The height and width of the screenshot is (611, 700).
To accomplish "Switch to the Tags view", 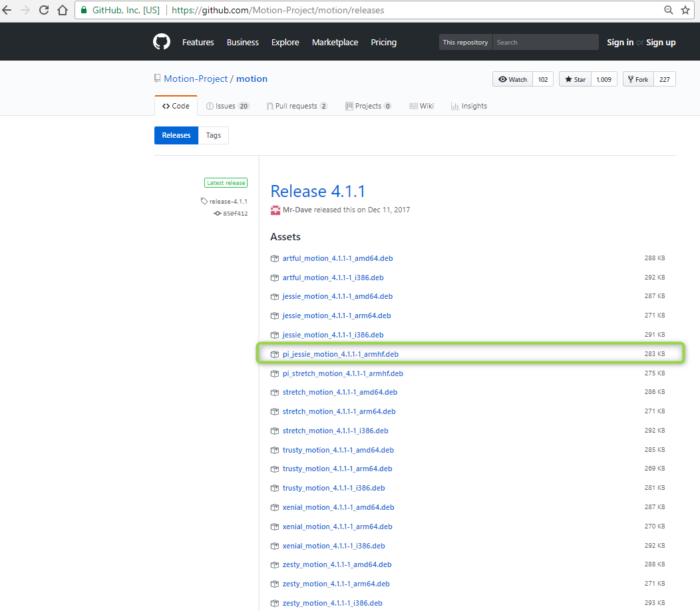I will click(214, 135).
